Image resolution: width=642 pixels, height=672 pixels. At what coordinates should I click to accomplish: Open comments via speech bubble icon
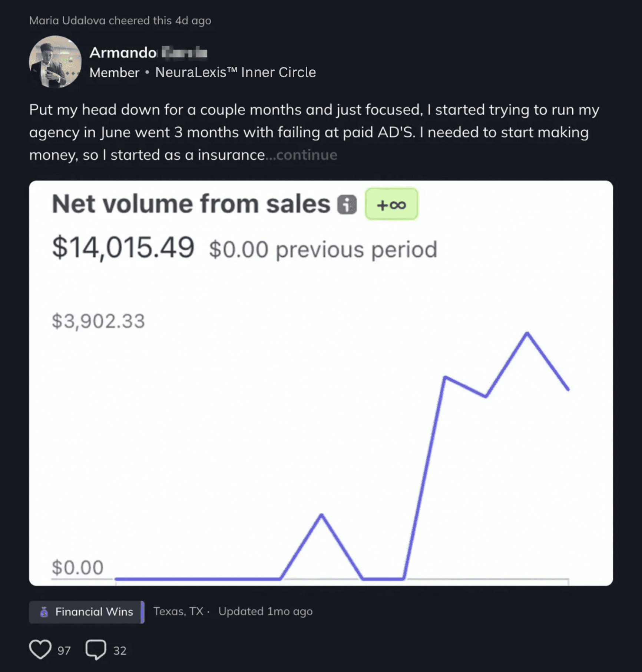[96, 650]
